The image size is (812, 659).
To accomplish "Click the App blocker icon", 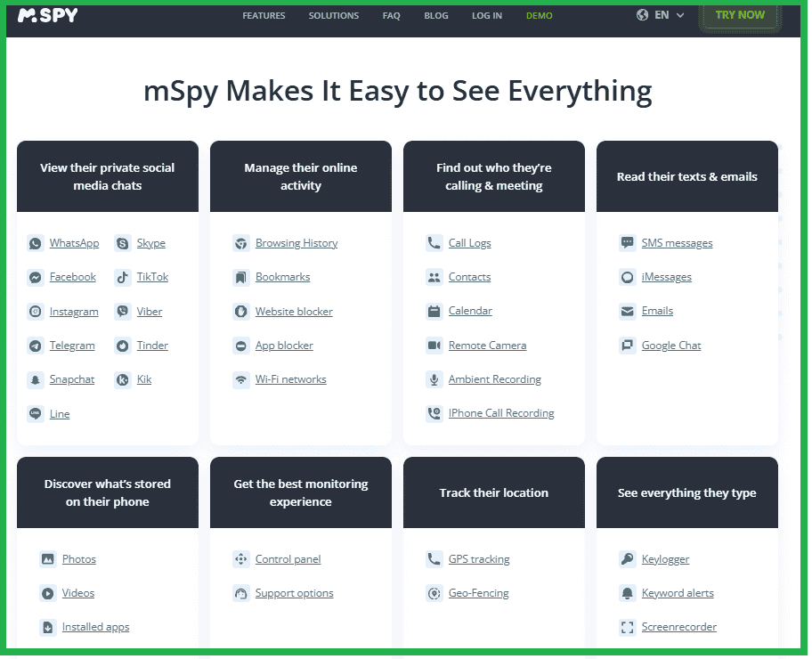I will [240, 346].
